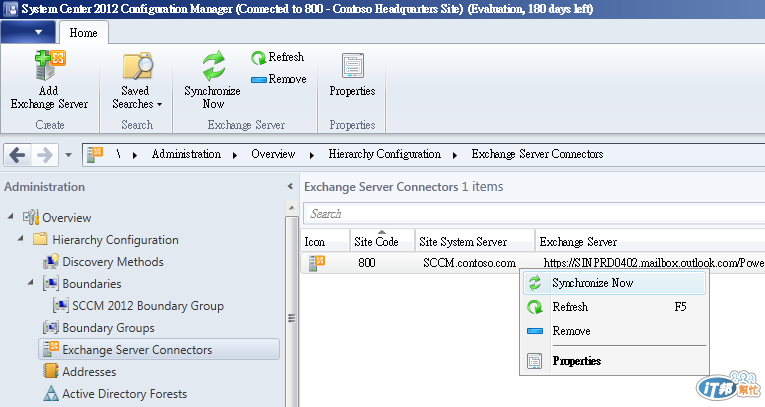Click the Boundaries node icon
Image resolution: width=765 pixels, height=407 pixels.
(51, 284)
